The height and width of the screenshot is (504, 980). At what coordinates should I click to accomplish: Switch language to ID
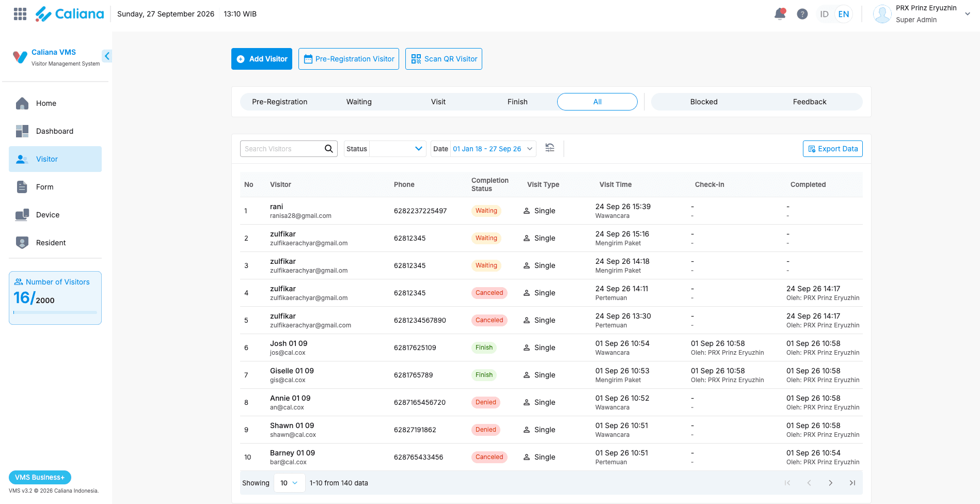[x=825, y=14]
